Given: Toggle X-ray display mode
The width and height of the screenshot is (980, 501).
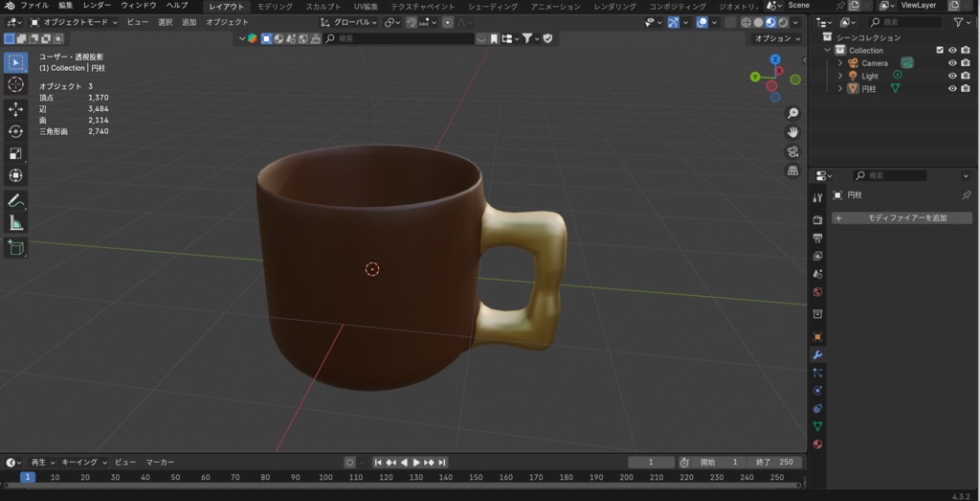Looking at the screenshot, I should (730, 23).
